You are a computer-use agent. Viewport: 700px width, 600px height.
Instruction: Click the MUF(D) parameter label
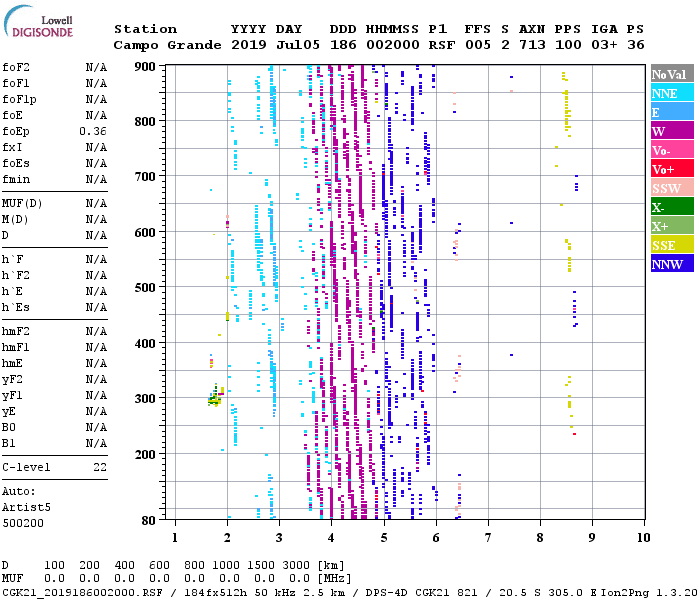tap(22, 204)
